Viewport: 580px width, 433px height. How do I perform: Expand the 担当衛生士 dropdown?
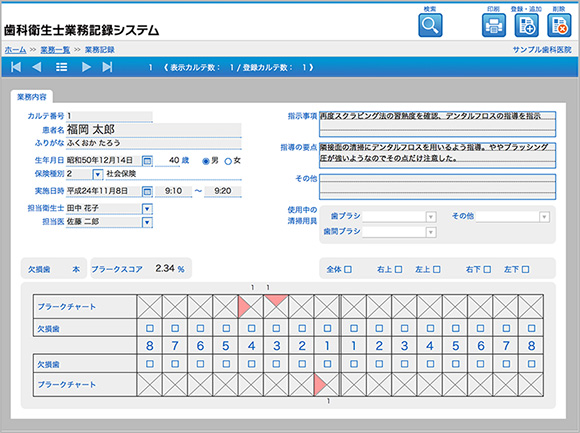point(147,209)
